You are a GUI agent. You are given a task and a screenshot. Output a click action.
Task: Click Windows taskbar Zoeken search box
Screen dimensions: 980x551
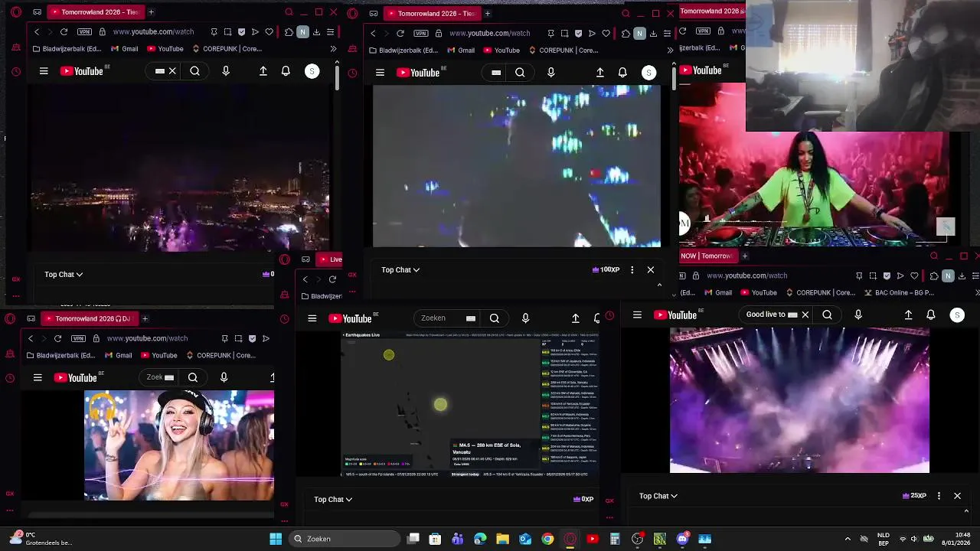pyautogui.click(x=345, y=539)
